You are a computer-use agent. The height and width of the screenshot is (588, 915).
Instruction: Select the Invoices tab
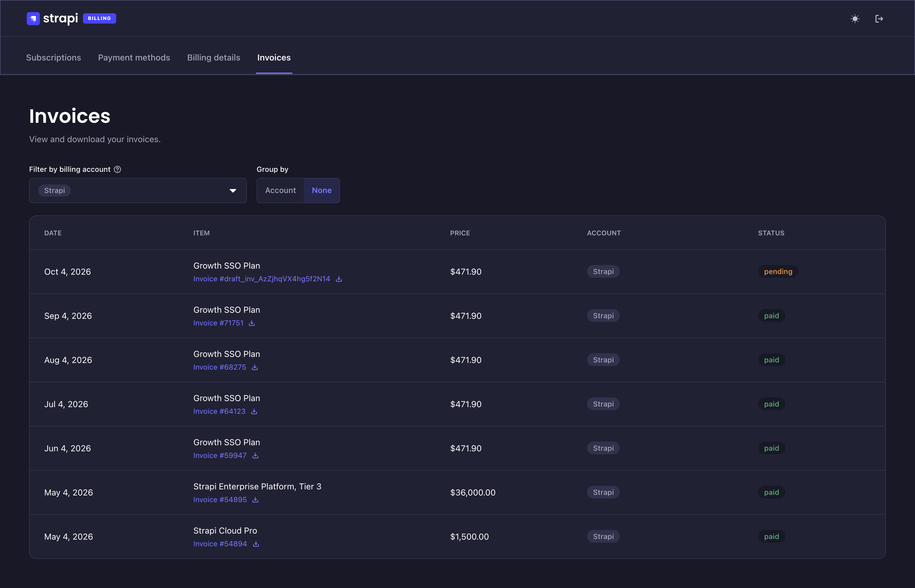274,58
